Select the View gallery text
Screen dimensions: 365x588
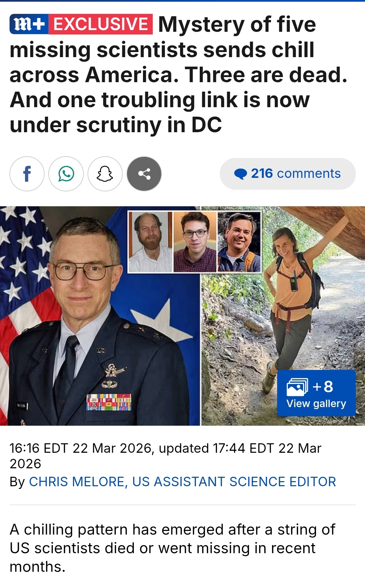click(316, 404)
